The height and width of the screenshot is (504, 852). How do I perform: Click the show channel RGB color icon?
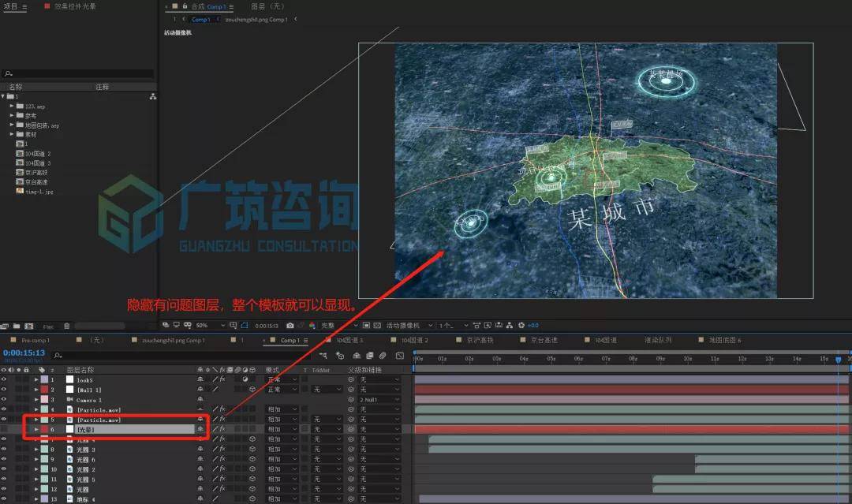[312, 325]
